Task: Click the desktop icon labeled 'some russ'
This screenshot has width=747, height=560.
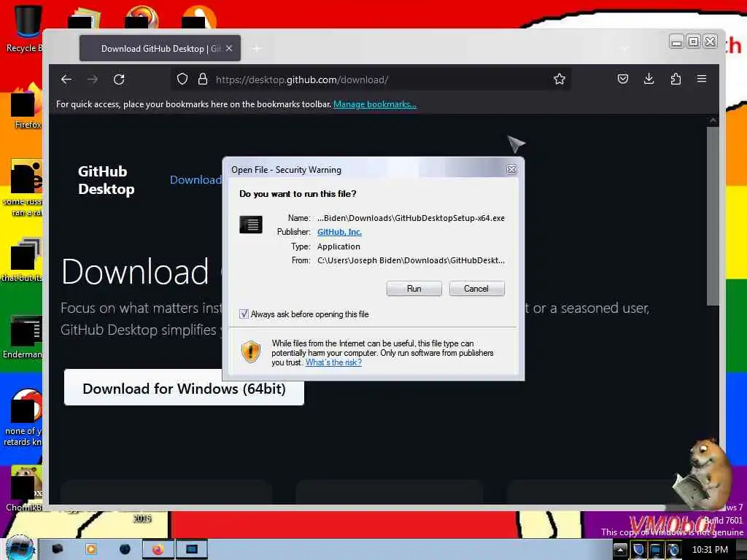Action: point(24,188)
